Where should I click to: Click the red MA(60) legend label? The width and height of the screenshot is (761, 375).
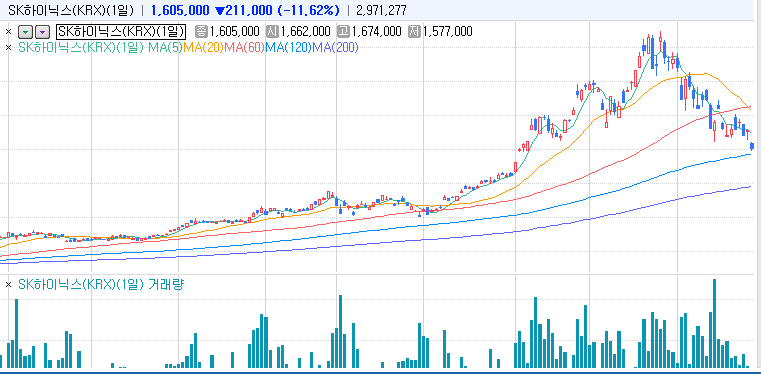244,48
